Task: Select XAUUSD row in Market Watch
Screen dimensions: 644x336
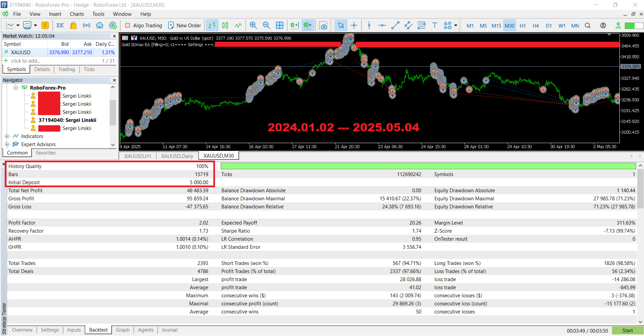Action: (59, 53)
